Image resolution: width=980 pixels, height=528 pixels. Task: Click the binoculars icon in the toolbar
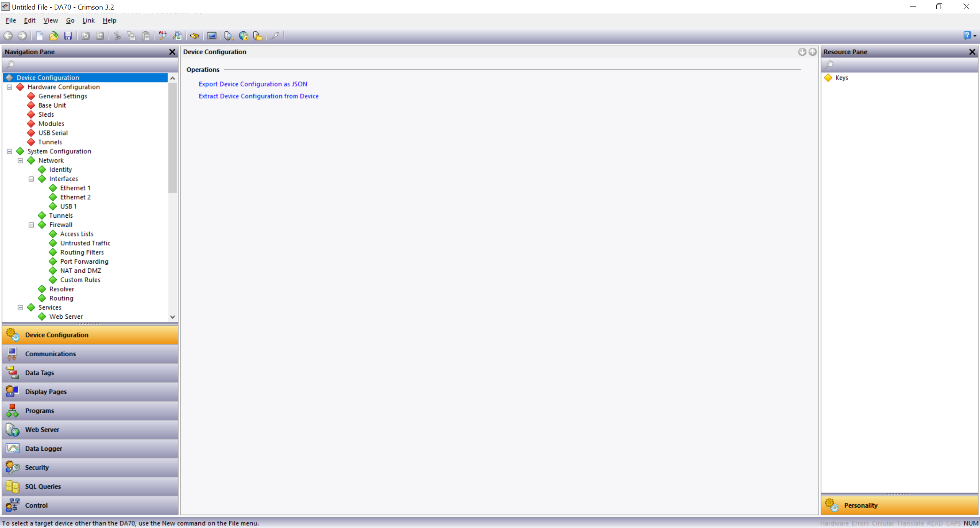coord(194,36)
